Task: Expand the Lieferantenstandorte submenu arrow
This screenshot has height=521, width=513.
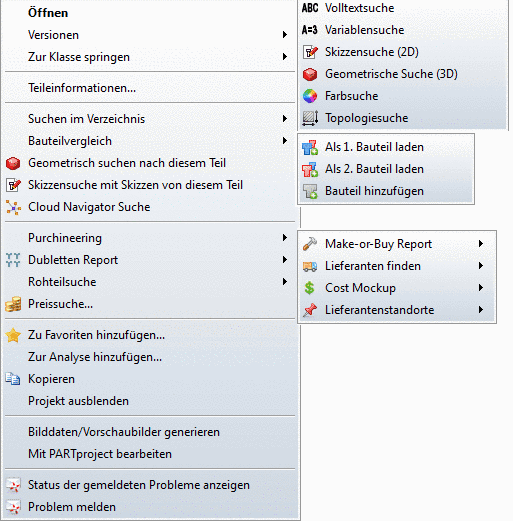Action: tap(481, 310)
